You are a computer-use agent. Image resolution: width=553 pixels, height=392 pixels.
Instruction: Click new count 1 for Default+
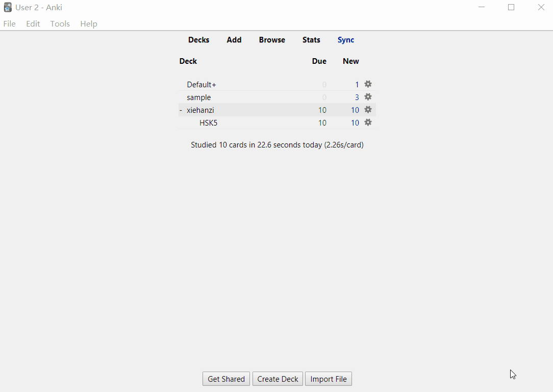pyautogui.click(x=357, y=85)
